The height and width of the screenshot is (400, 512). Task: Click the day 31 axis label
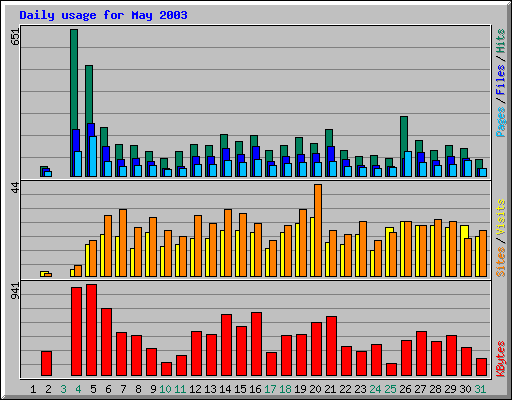[x=480, y=389]
